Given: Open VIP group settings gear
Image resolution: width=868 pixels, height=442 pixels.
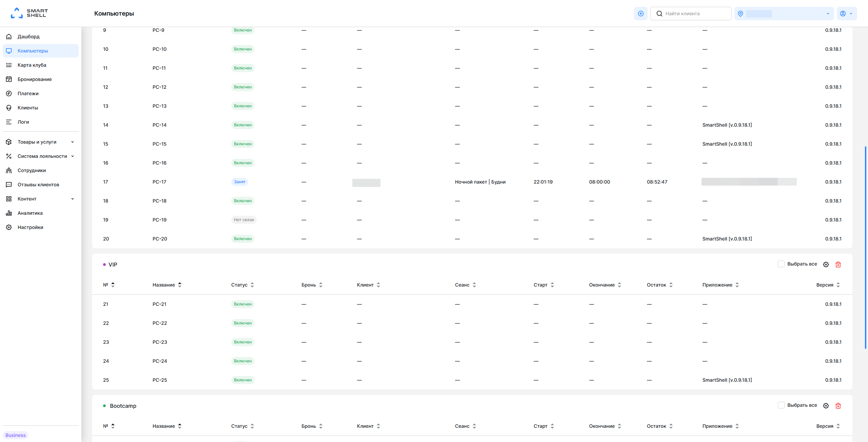Looking at the screenshot, I should [826, 265].
